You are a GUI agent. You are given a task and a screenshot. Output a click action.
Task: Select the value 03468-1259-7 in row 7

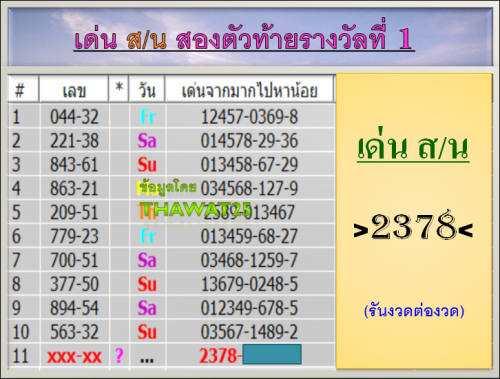pyautogui.click(x=249, y=260)
